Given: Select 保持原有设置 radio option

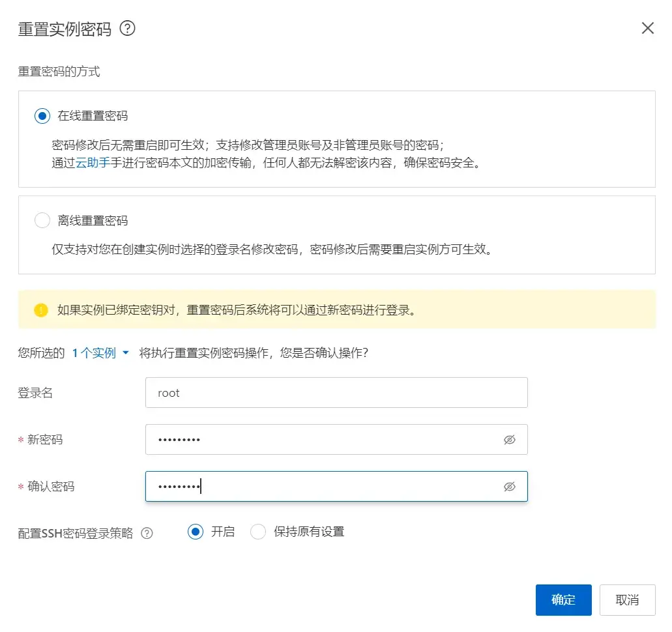Looking at the screenshot, I should tap(258, 532).
